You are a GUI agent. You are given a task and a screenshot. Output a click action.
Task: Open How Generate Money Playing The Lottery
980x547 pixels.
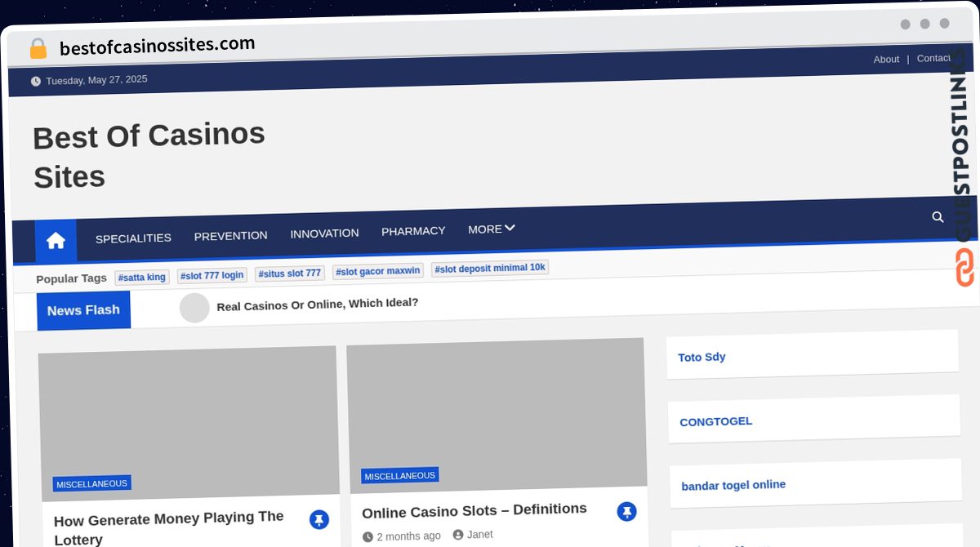pos(169,527)
